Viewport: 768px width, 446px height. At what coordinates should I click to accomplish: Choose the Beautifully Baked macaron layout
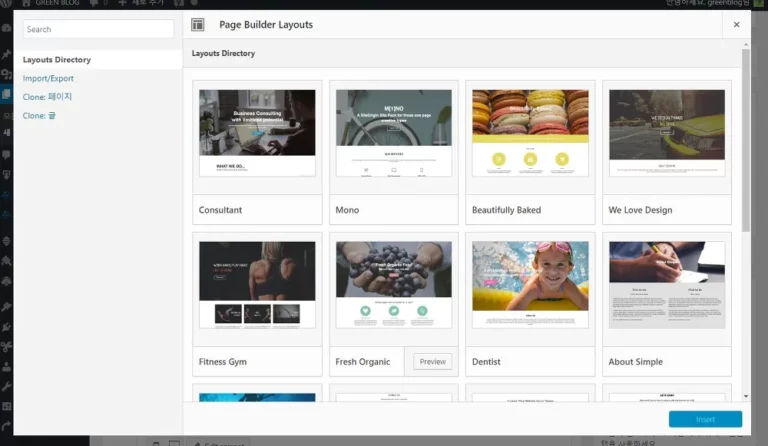tap(530, 133)
